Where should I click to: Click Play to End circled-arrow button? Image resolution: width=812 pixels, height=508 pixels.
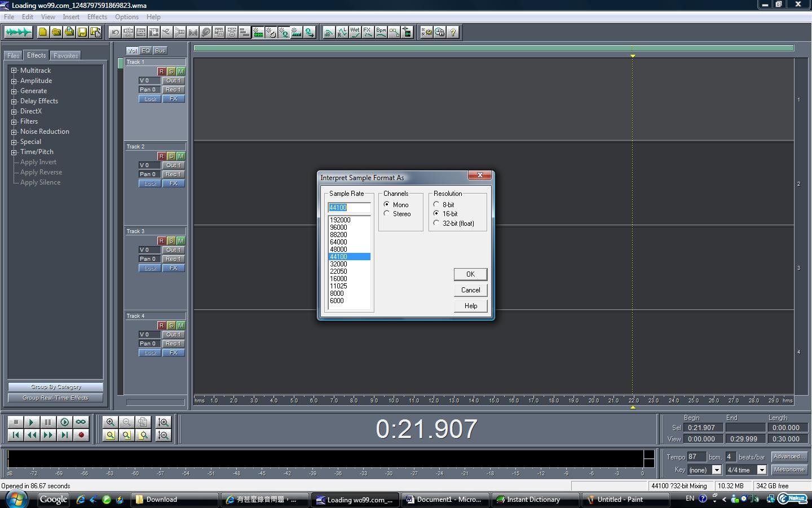pos(64,422)
